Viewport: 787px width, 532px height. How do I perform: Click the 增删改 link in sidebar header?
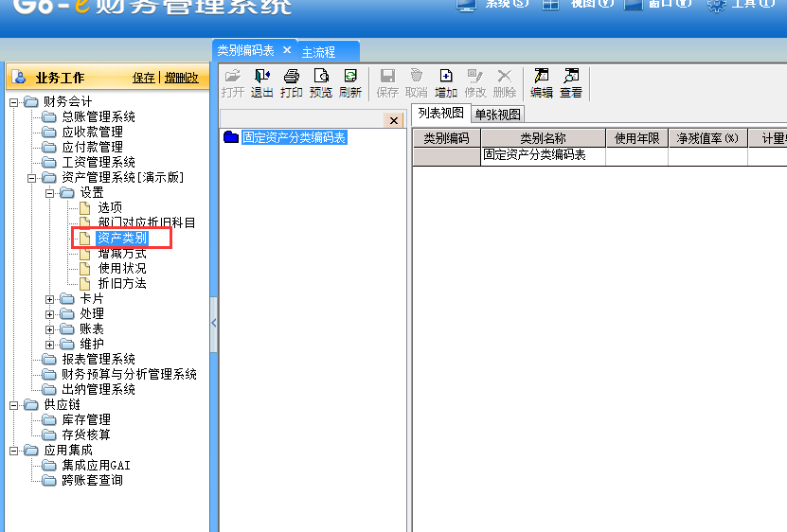(181, 78)
